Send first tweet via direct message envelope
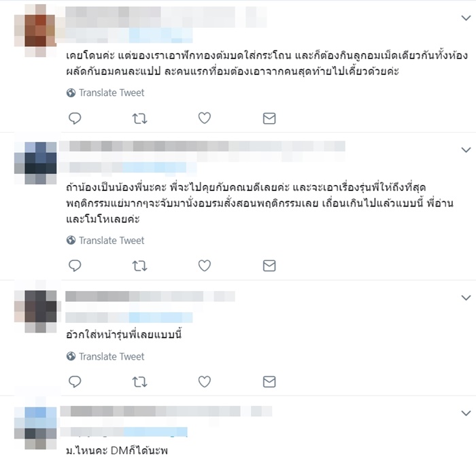This screenshot has height=463, width=476. pos(269,118)
